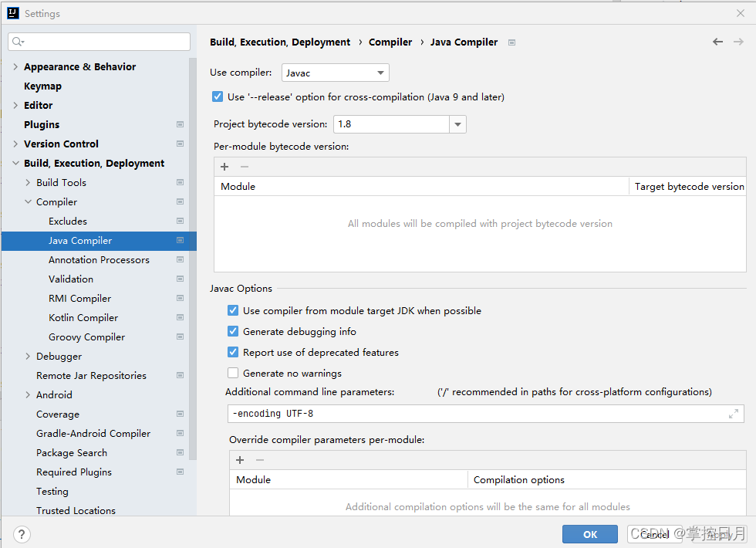Open the help question mark button
756x548 pixels.
click(x=22, y=534)
